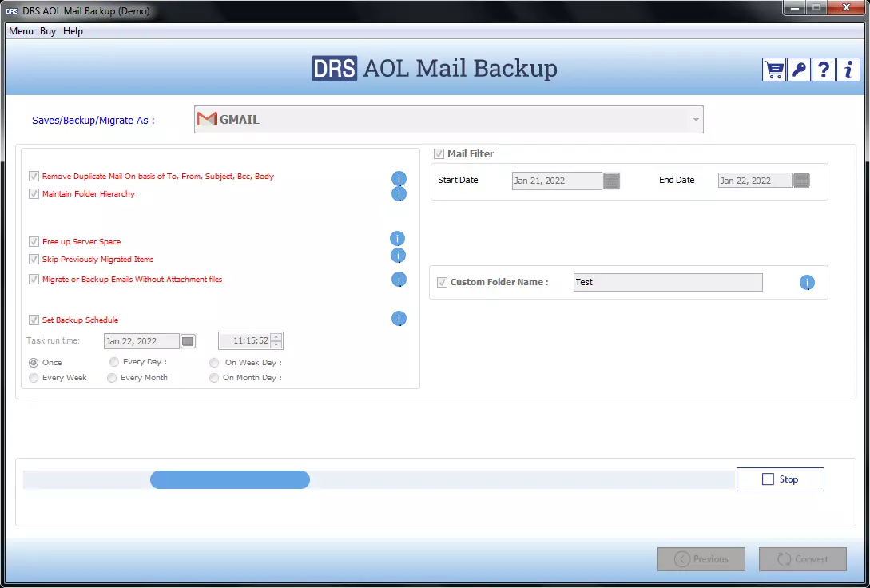
Task: Click the Custom Folder Name text field
Action: pyautogui.click(x=668, y=282)
